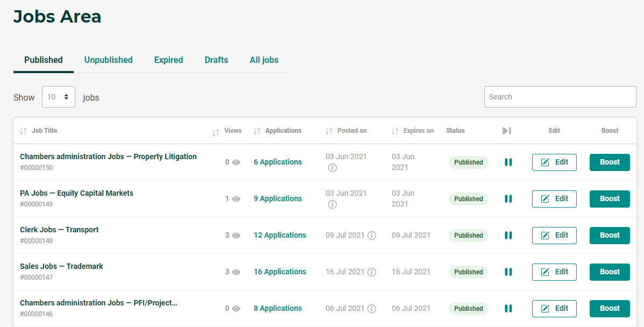This screenshot has height=327, width=644.
Task: Edit job #00000146 listing
Action: pyautogui.click(x=554, y=309)
